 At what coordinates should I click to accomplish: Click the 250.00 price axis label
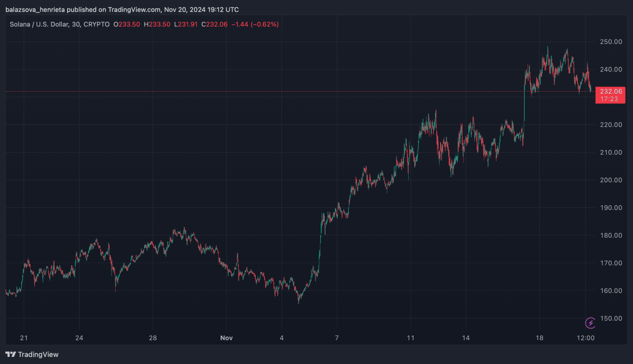click(x=611, y=42)
